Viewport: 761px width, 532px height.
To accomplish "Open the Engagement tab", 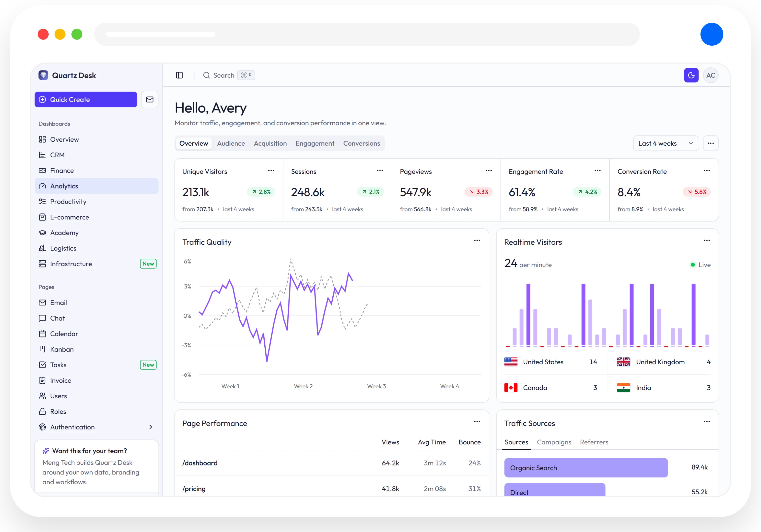I will 315,143.
